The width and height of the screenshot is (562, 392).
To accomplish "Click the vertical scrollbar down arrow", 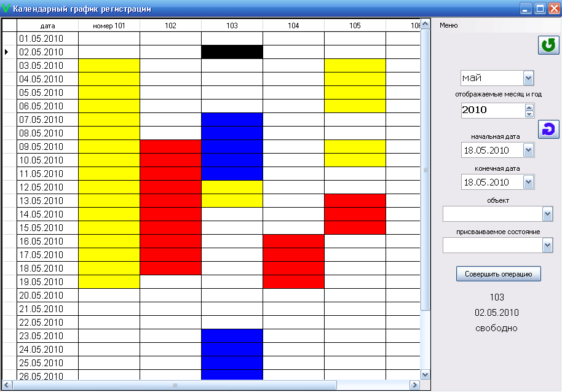I will tap(425, 375).
